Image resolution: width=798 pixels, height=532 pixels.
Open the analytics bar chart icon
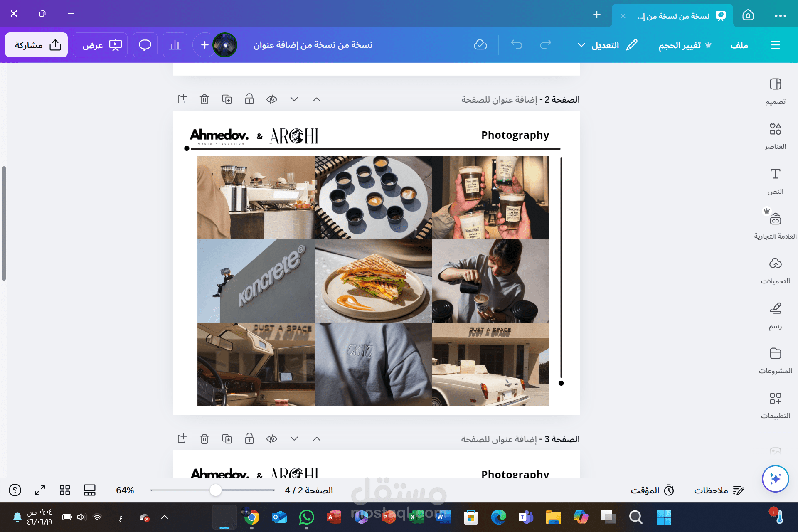(175, 45)
